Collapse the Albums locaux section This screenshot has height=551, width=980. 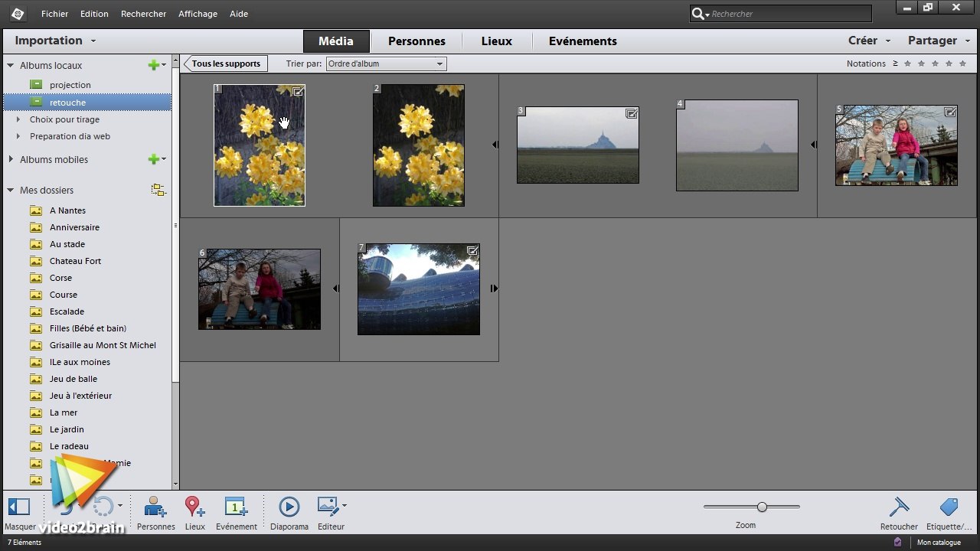tap(11, 65)
